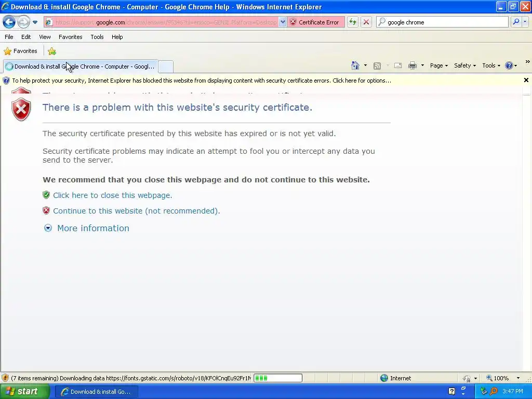This screenshot has width=532, height=399.
Task: Expand the command bar overflow chevron
Action: pyautogui.click(x=527, y=62)
